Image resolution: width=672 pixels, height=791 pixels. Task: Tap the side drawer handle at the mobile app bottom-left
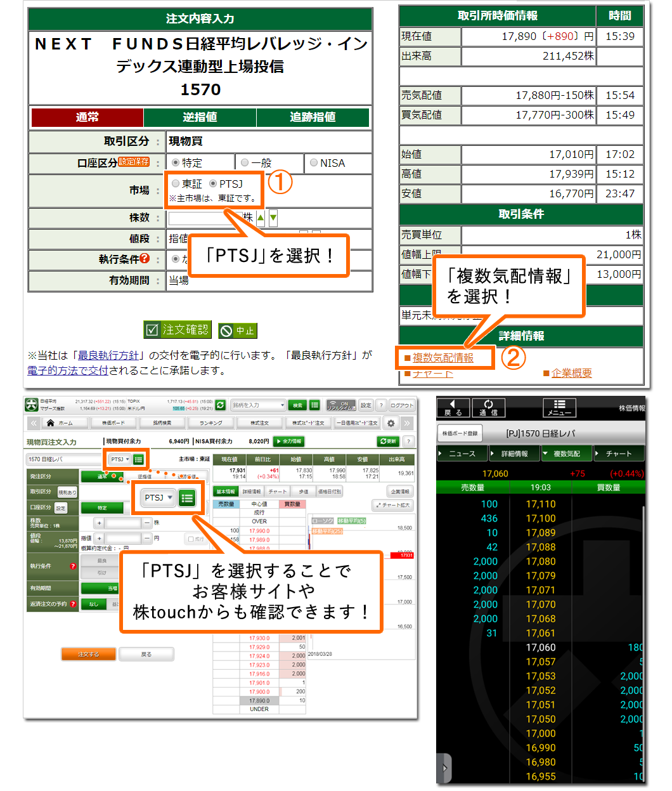[x=444, y=768]
